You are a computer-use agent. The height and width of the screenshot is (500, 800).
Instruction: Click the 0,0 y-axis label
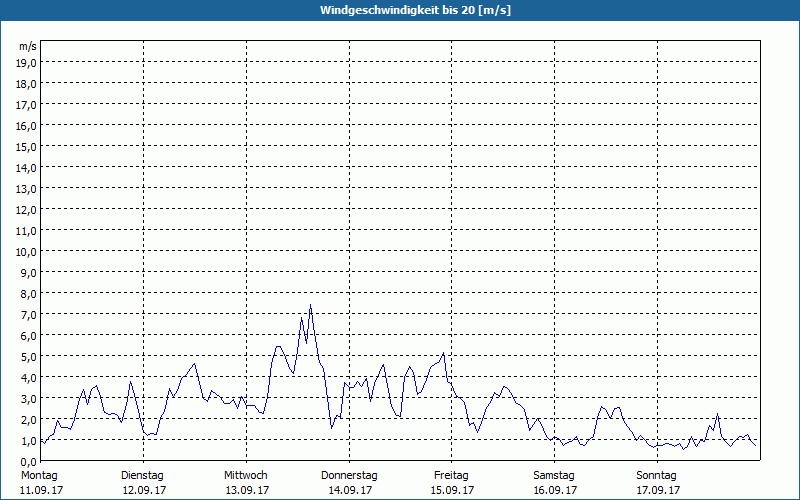[27, 461]
